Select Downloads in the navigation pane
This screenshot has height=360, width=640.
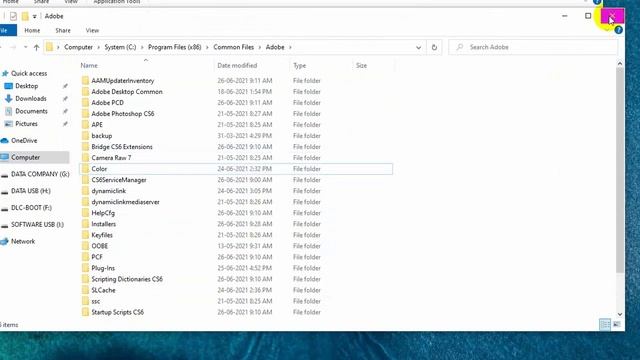point(31,99)
